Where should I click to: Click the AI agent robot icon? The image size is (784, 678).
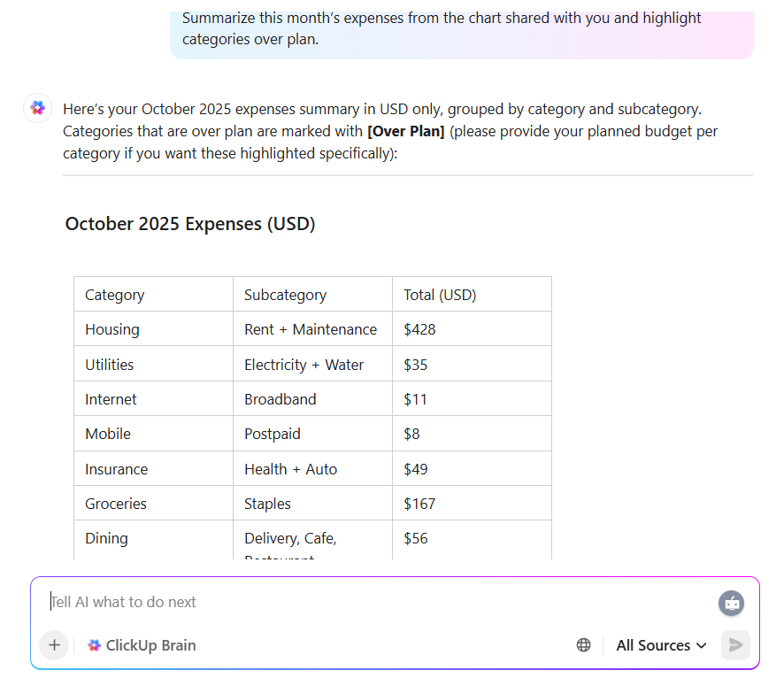click(x=731, y=603)
